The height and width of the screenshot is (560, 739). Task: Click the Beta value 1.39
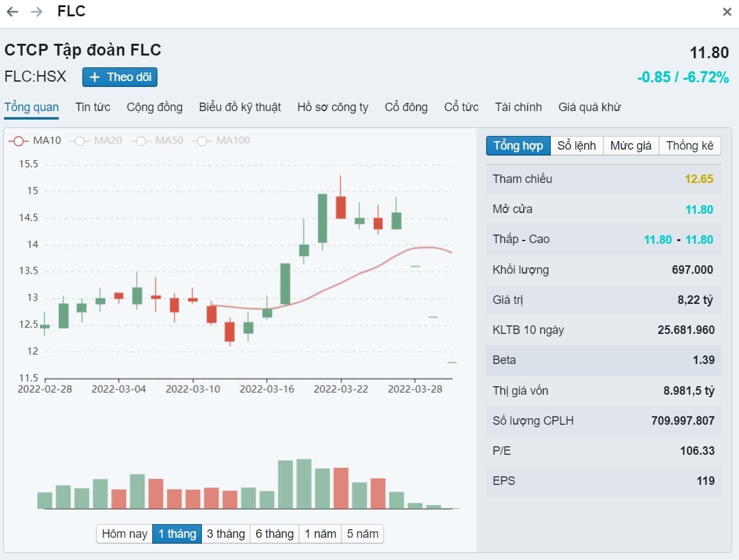(x=703, y=360)
